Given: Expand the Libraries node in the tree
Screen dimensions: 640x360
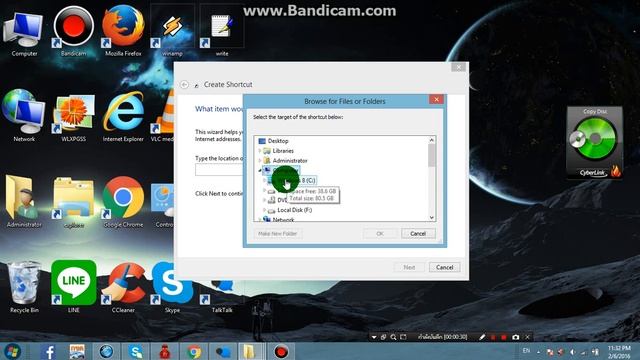Looking at the screenshot, I should point(260,151).
